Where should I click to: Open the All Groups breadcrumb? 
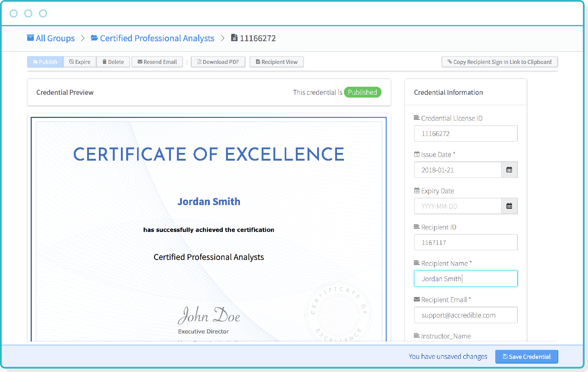click(x=55, y=38)
